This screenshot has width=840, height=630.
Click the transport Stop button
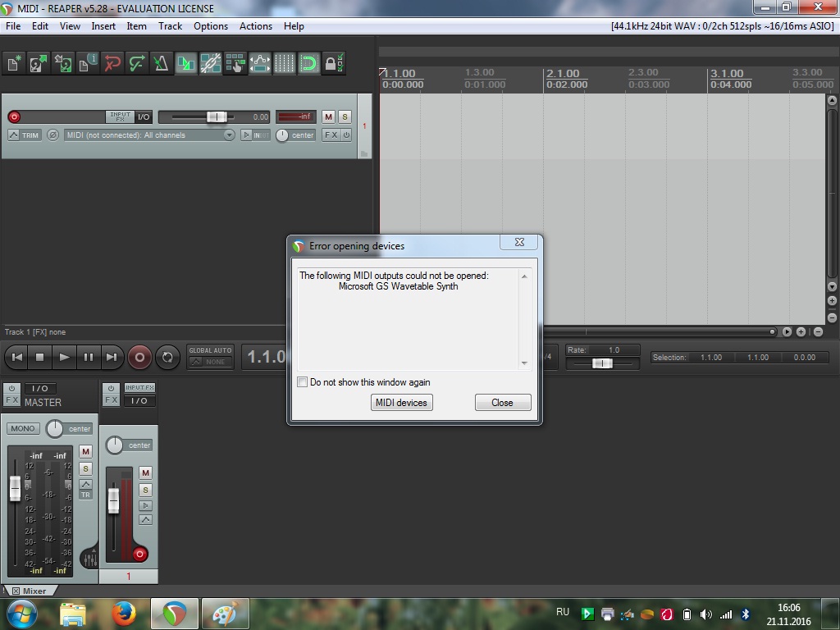click(39, 358)
